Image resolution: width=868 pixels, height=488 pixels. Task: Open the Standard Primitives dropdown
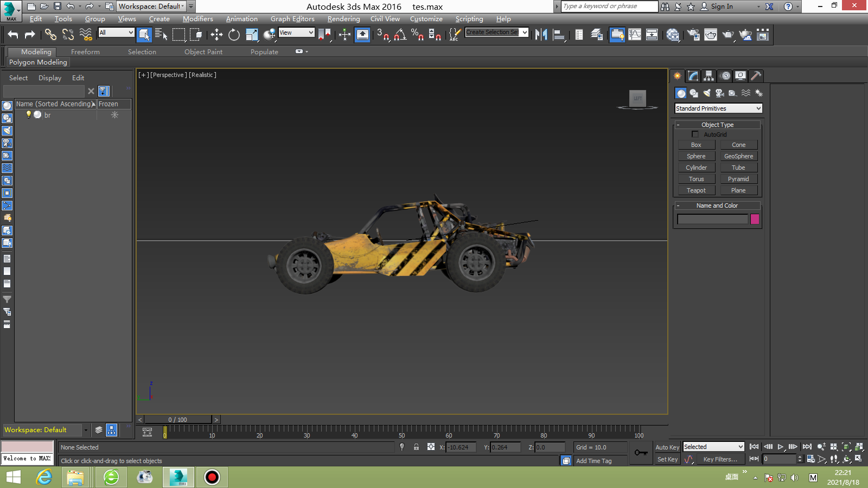pos(718,108)
